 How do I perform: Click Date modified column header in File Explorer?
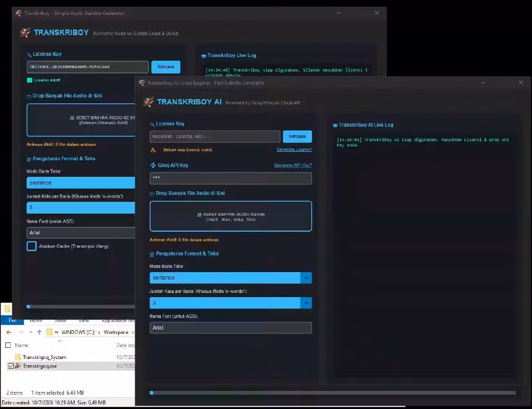[x=126, y=346]
